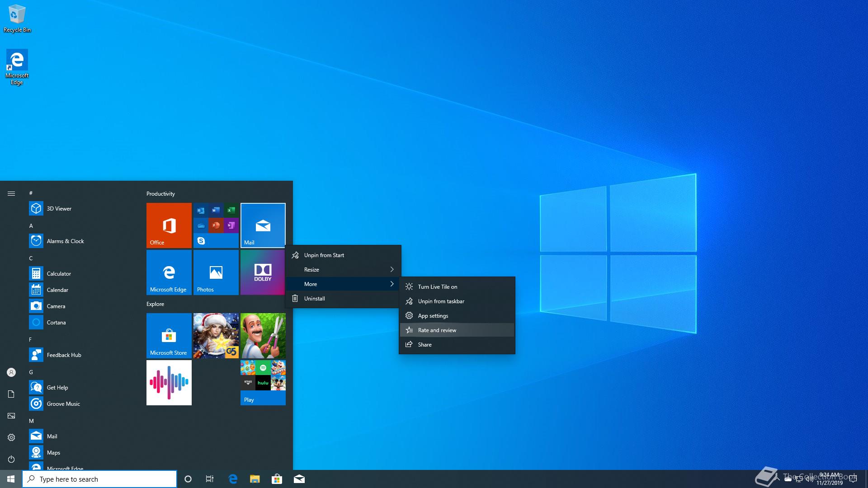Launch Get Help app

pos(81,388)
